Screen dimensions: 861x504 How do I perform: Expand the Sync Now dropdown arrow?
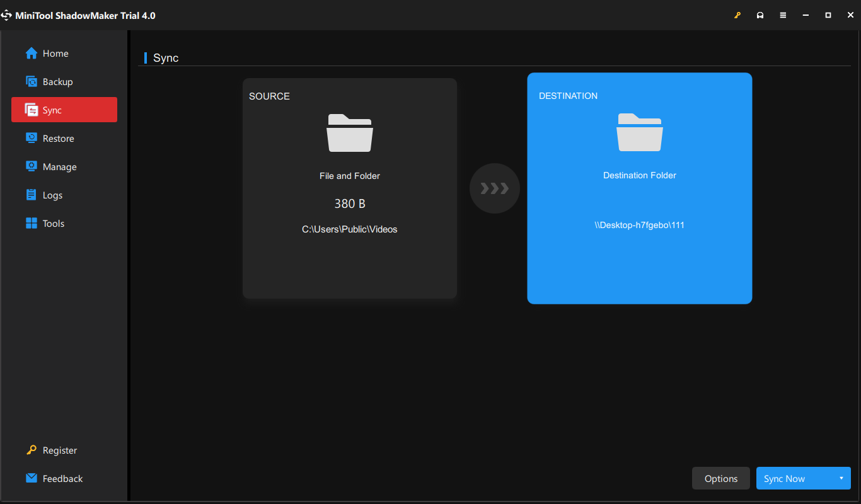[x=842, y=478]
